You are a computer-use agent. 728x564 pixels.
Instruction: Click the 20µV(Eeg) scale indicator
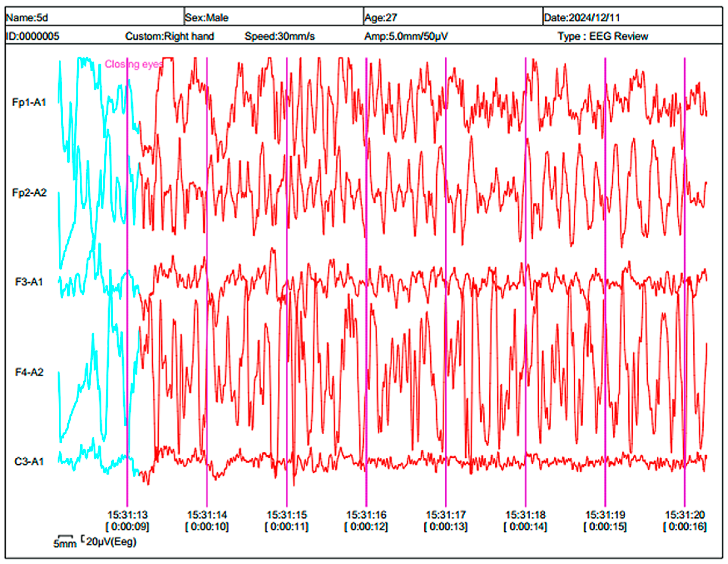111,541
